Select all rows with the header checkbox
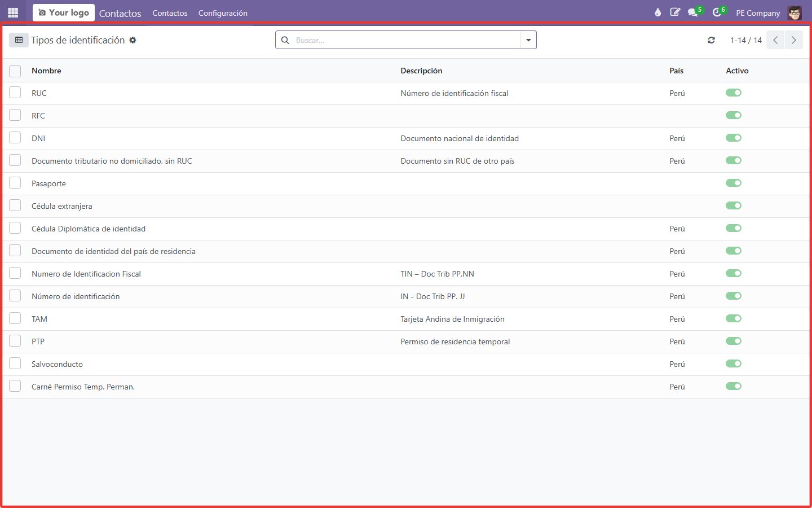The width and height of the screenshot is (812, 508). (15, 71)
